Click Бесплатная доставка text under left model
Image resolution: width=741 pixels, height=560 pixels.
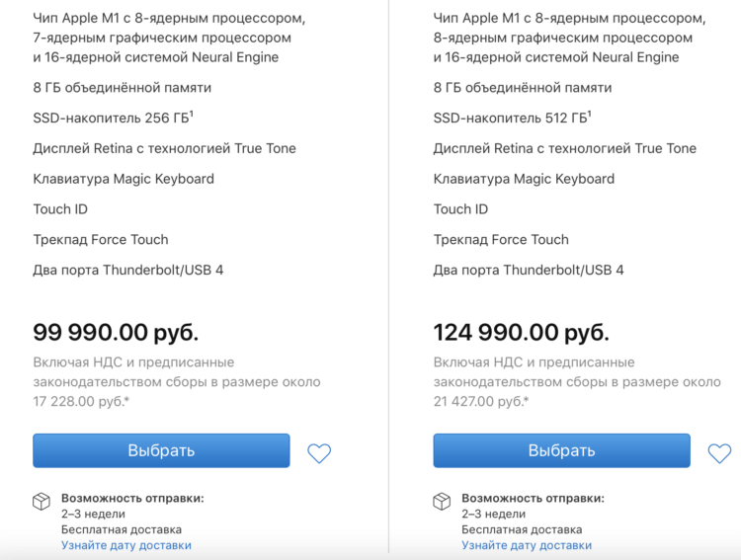121,529
